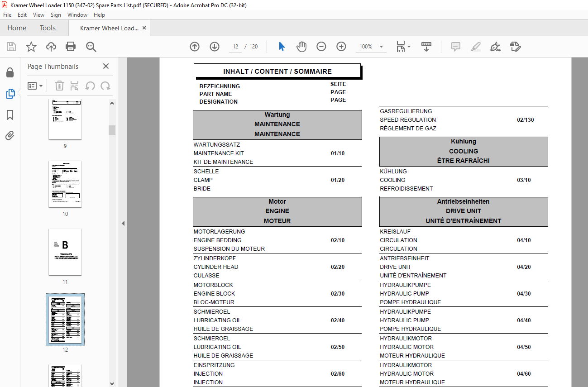Rotate page clockwise in thumbnails panel
The width and height of the screenshot is (588, 387).
click(105, 86)
